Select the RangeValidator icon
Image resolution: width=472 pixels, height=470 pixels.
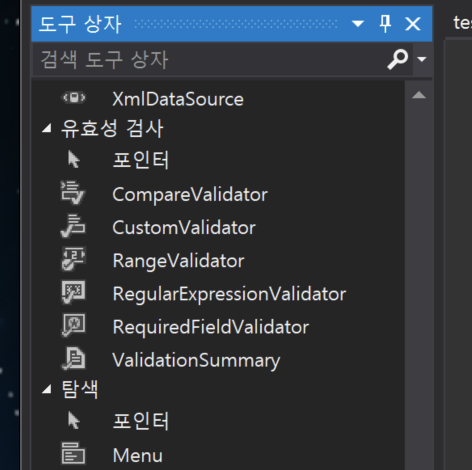pyautogui.click(x=73, y=259)
